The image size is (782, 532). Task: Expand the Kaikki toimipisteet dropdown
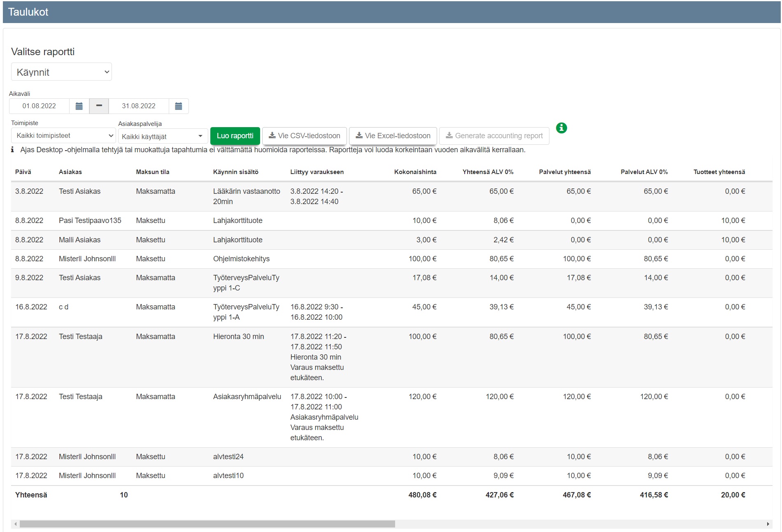click(63, 135)
